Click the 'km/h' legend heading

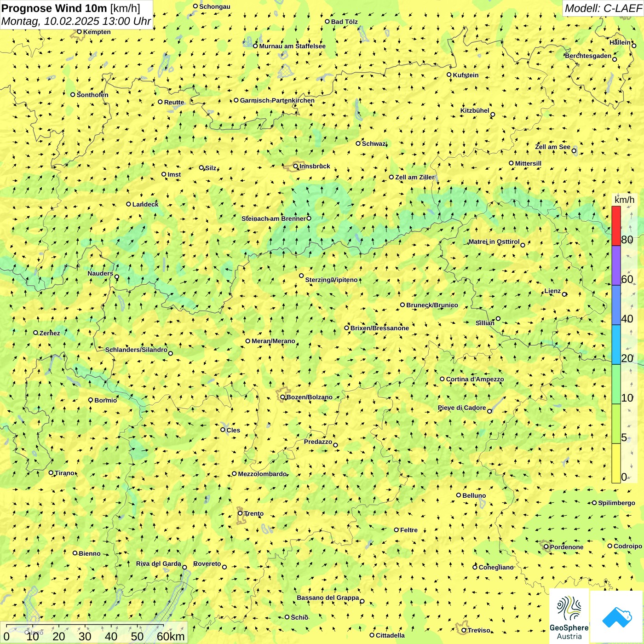[624, 200]
